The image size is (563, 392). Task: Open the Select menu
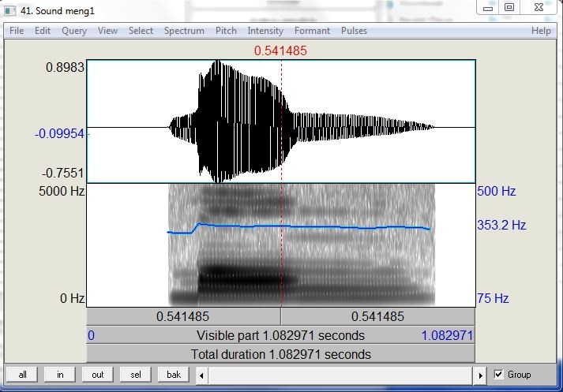[x=141, y=31]
